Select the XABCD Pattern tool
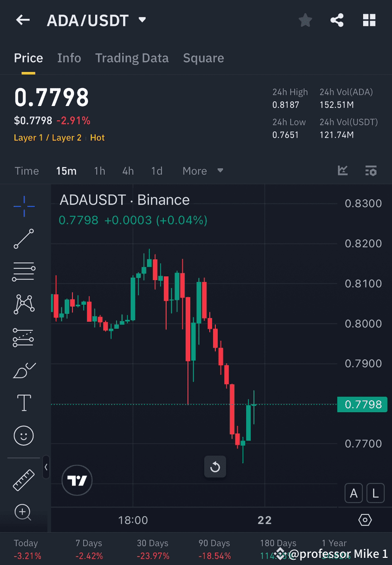392x565 pixels. [x=24, y=304]
